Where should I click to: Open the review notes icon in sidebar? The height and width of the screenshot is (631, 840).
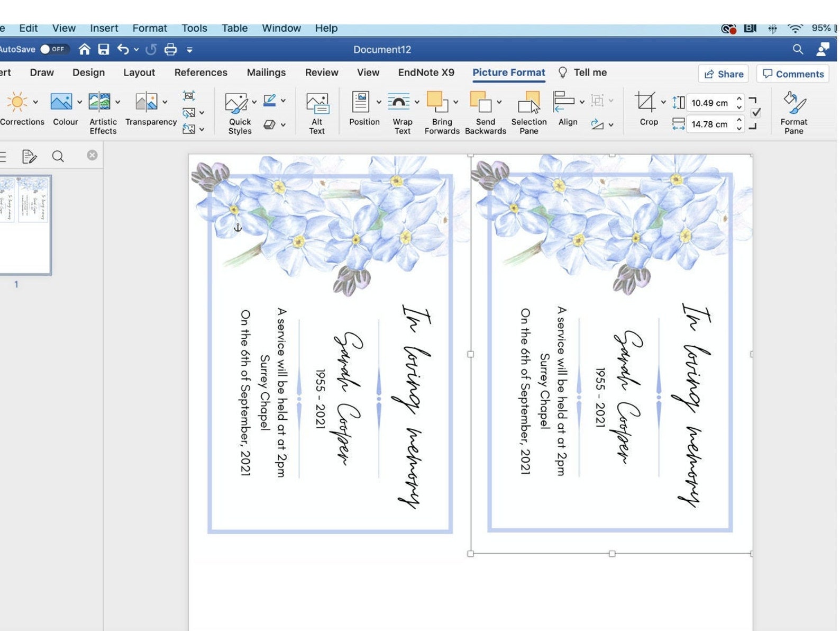[x=29, y=156]
